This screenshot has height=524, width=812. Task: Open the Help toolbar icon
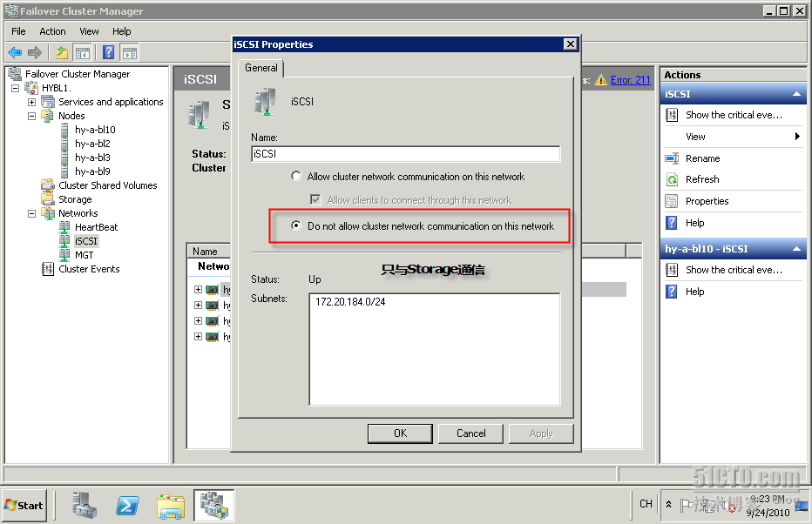(x=108, y=52)
